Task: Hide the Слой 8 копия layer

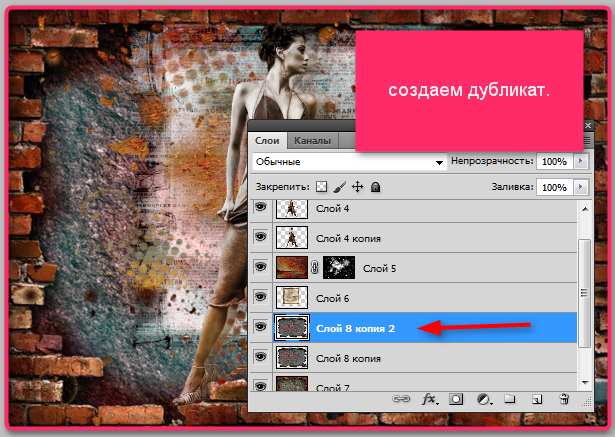Action: click(x=260, y=357)
